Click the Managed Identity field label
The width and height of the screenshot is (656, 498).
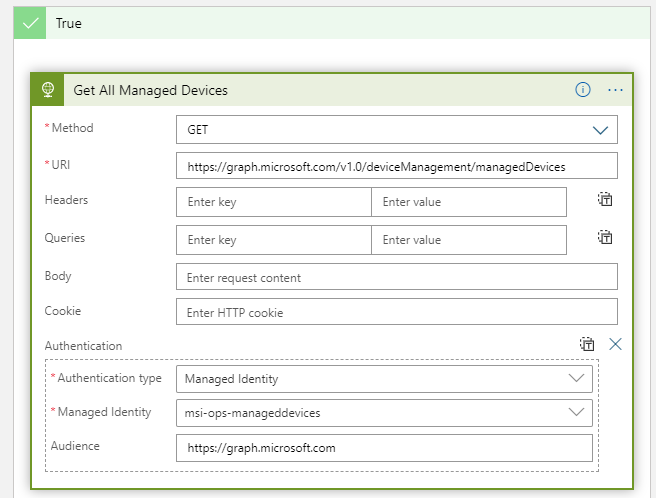pos(104,412)
